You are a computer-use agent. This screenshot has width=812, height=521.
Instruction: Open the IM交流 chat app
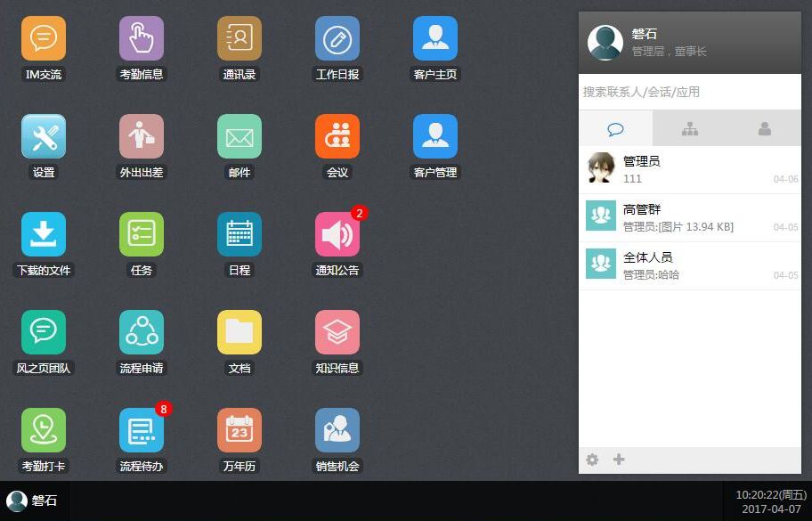[x=44, y=38]
